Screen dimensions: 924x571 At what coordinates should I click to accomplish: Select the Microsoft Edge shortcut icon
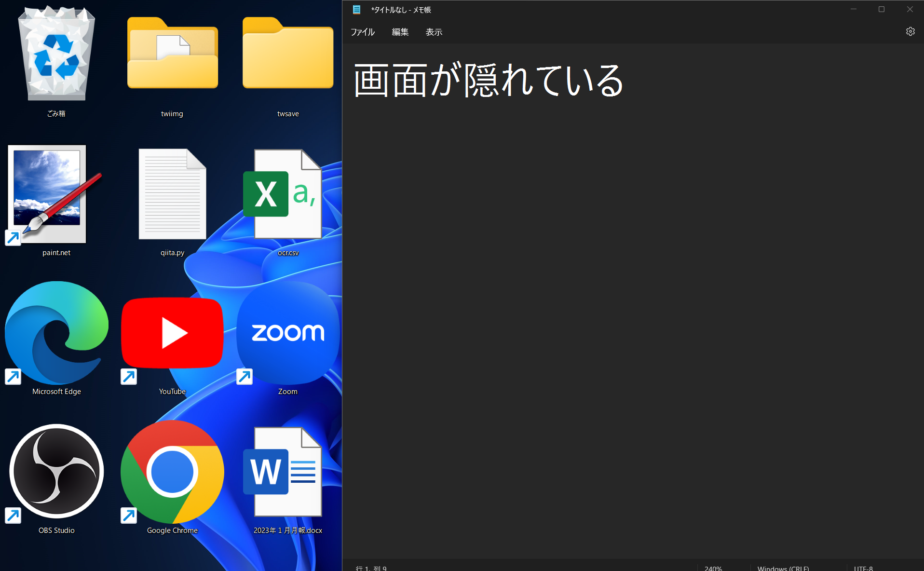coord(56,333)
